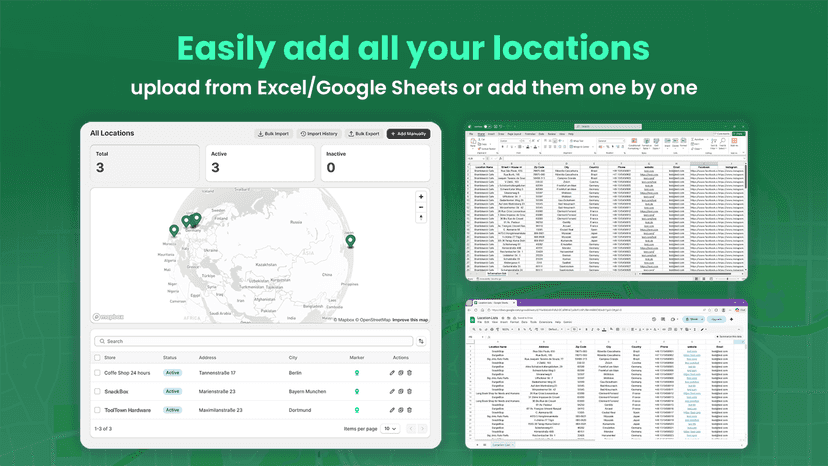This screenshot has width=828, height=466.
Task: Click the Mapbox logo on map
Action: pos(108,317)
